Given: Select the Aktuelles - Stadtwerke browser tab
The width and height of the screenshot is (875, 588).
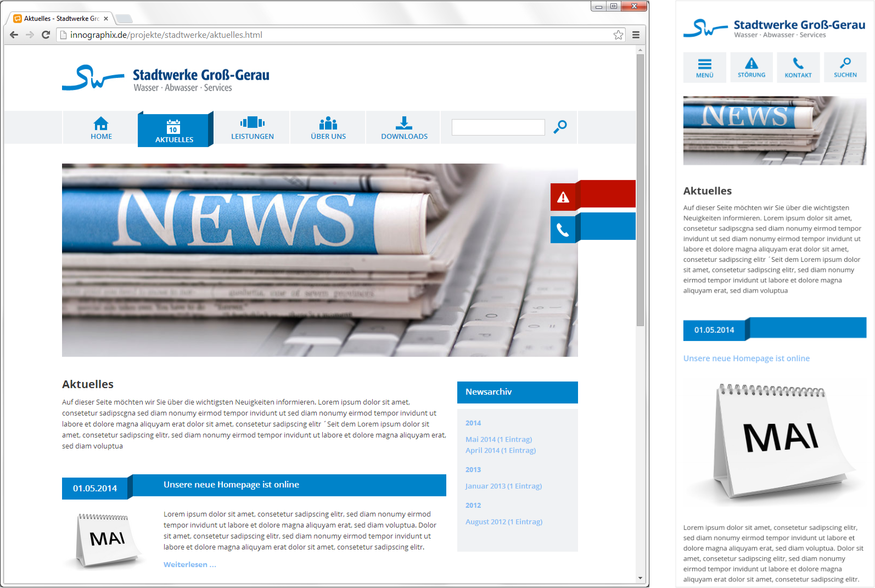Looking at the screenshot, I should point(60,19).
